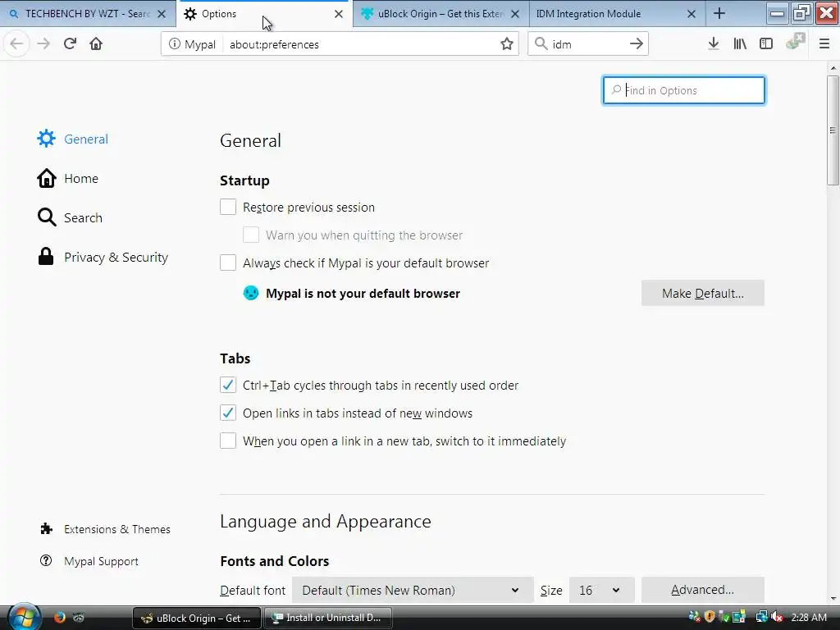Click the volume muted tray icon
The height and width of the screenshot is (630, 840).
coord(777,617)
